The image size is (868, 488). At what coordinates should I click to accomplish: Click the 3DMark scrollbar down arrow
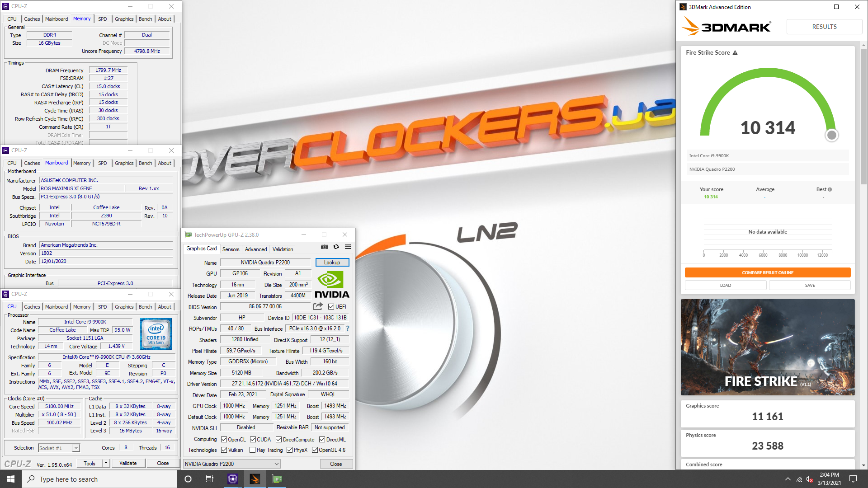pos(863,465)
